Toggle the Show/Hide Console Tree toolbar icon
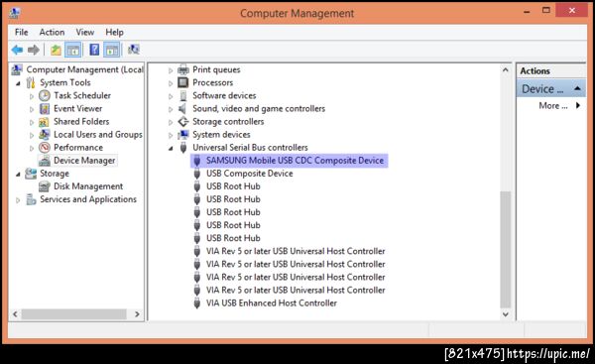595x364 pixels. (73, 50)
